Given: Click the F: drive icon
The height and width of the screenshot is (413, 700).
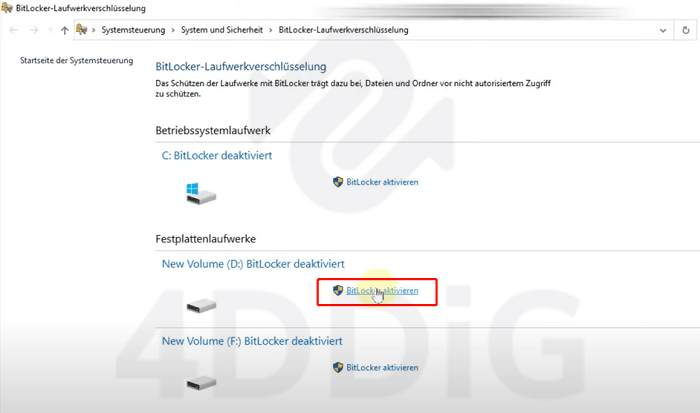Looking at the screenshot, I should pyautogui.click(x=201, y=383).
